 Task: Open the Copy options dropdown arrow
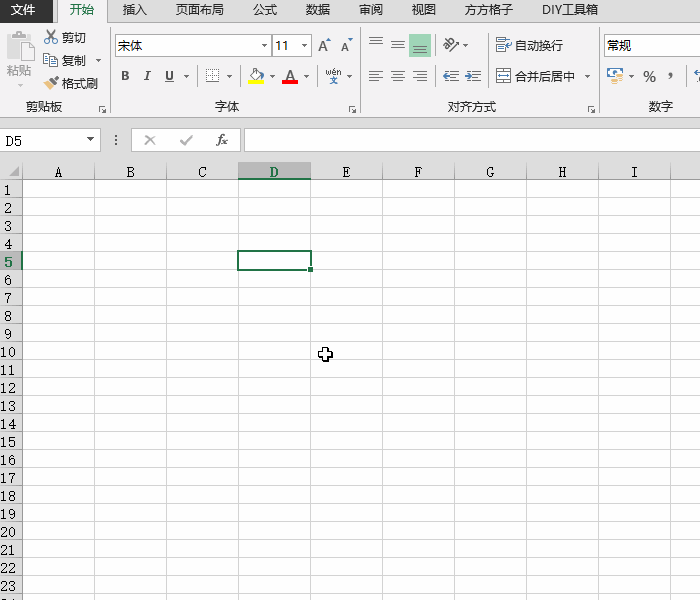click(98, 60)
